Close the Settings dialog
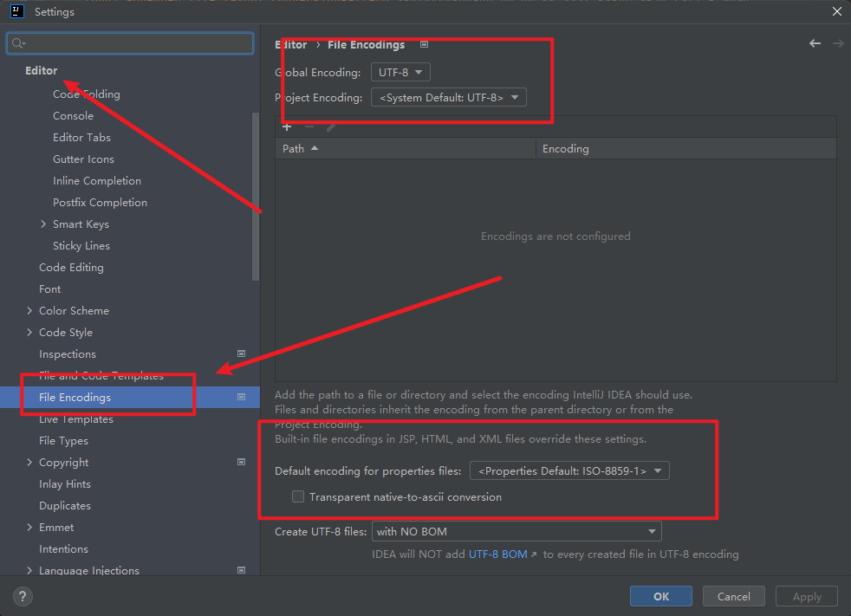 837,11
